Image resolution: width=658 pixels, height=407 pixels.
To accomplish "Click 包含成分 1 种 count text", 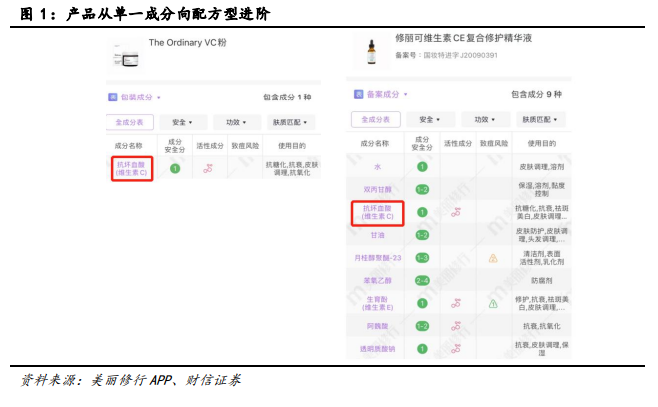I will (287, 97).
